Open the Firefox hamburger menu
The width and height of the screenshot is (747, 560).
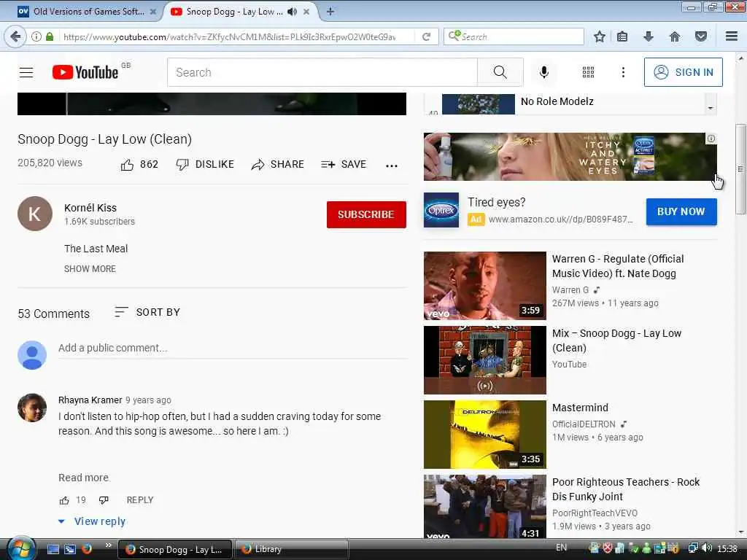coord(732,36)
